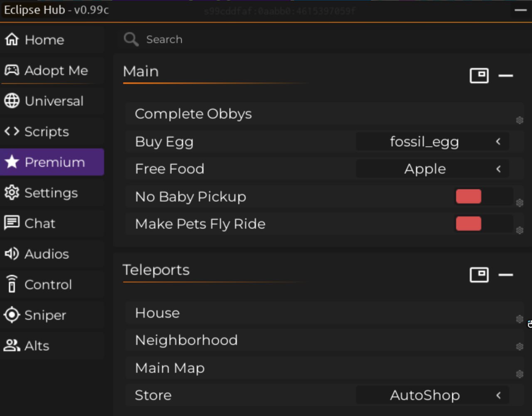
Task: Open the Alts tab
Action: tap(52, 345)
